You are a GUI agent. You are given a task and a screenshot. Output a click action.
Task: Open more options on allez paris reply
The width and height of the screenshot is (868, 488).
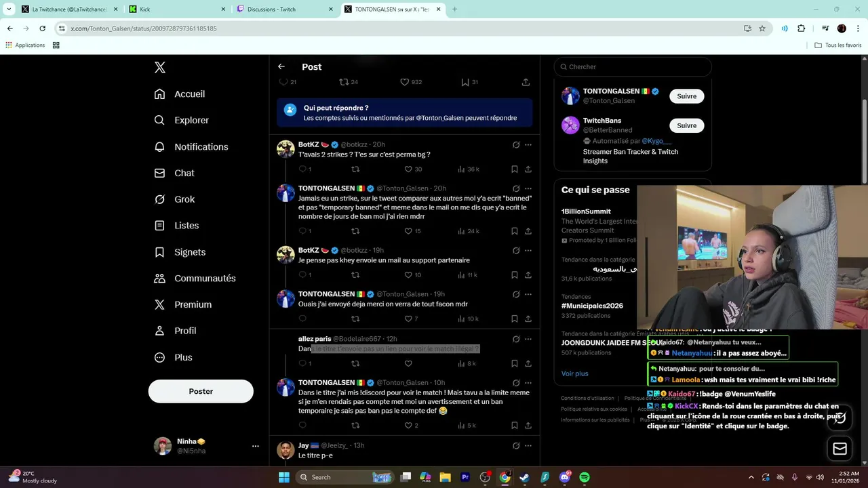click(528, 340)
